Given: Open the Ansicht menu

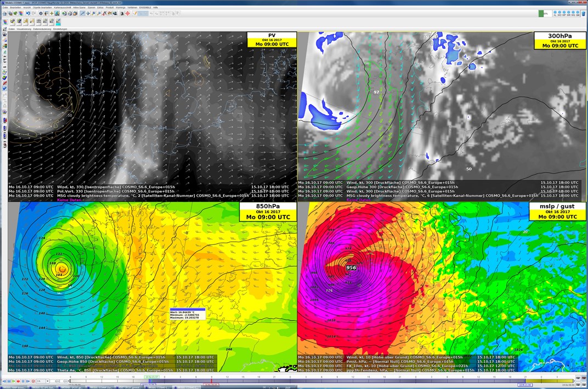Looking at the screenshot, I should tap(27, 8).
